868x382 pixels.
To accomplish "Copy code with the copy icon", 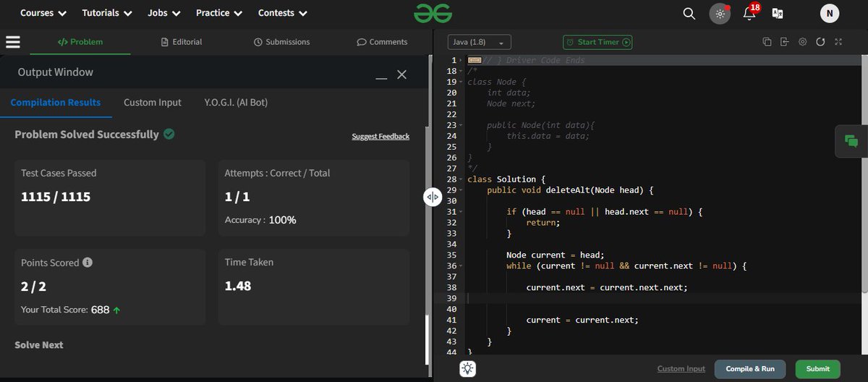I will coord(767,42).
